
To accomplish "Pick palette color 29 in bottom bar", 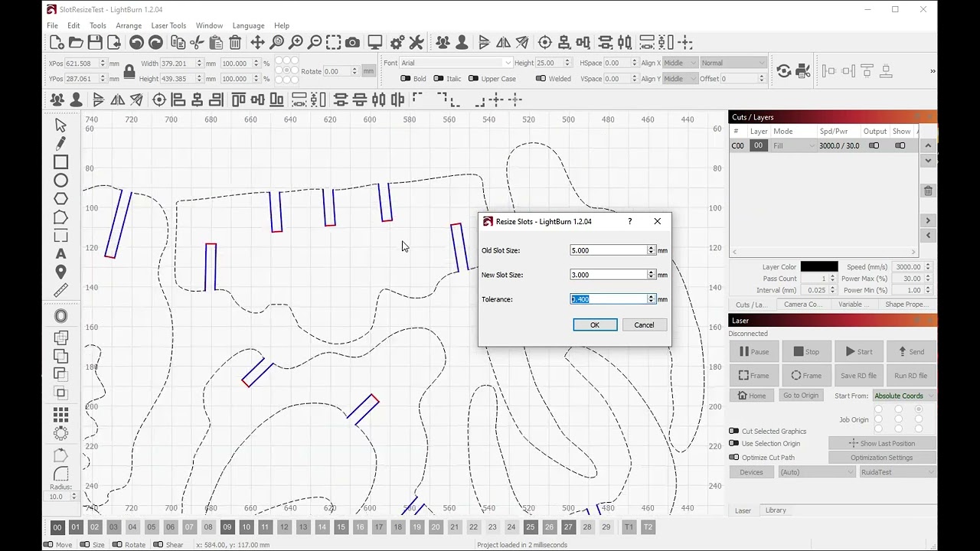I will tap(606, 527).
